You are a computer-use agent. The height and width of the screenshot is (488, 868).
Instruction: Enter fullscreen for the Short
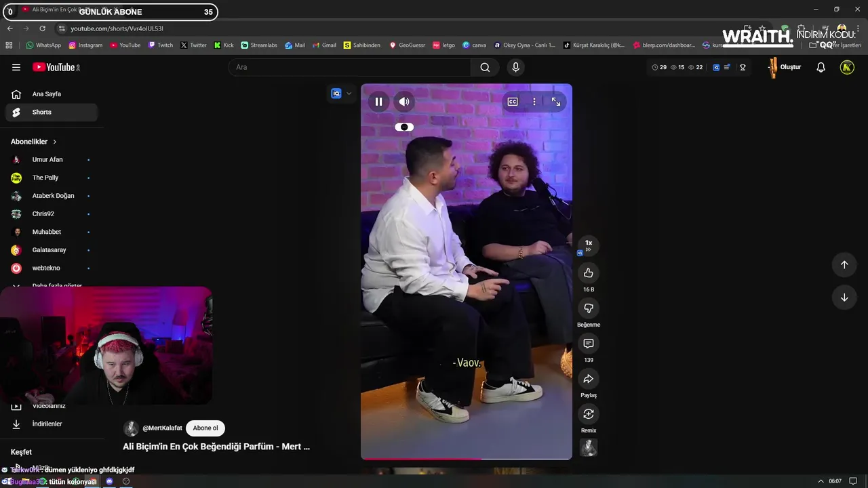556,102
